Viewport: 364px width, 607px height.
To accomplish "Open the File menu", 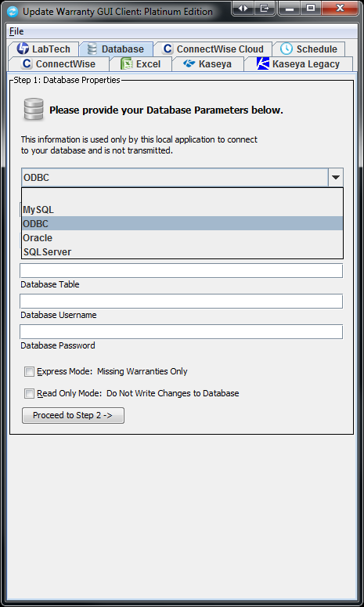I will point(16,31).
